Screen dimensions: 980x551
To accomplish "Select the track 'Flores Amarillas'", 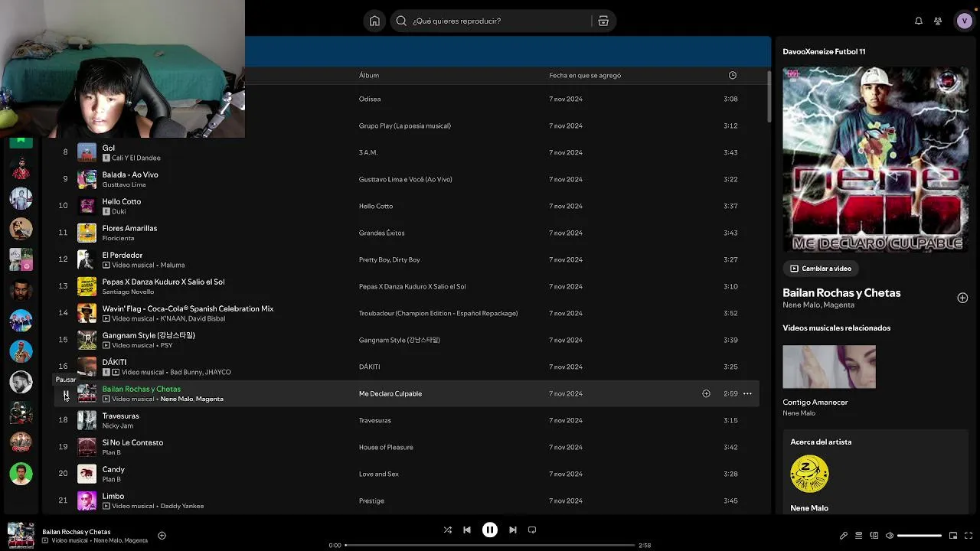I will tap(129, 228).
